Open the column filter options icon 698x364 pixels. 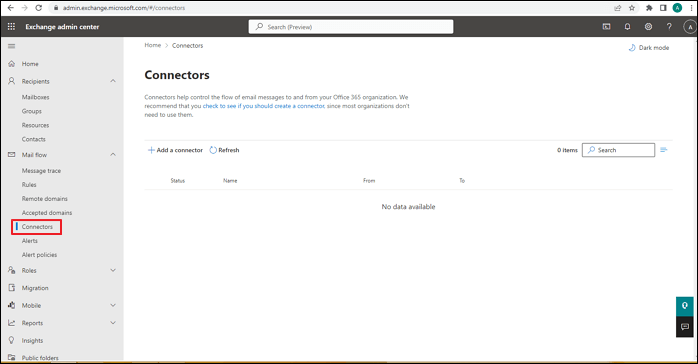coord(664,150)
